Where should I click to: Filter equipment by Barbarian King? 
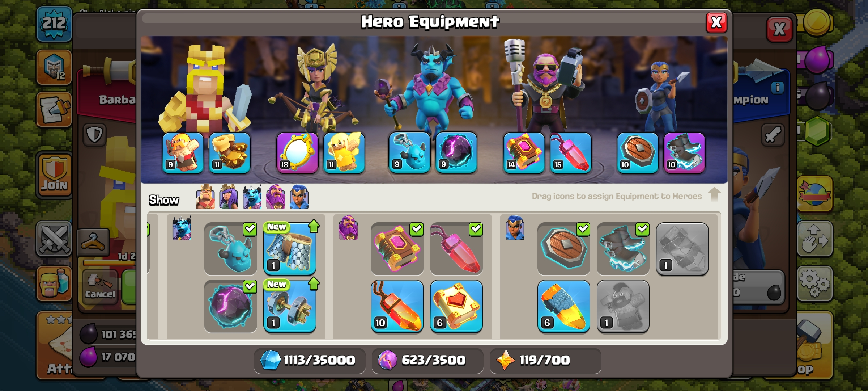click(x=205, y=197)
